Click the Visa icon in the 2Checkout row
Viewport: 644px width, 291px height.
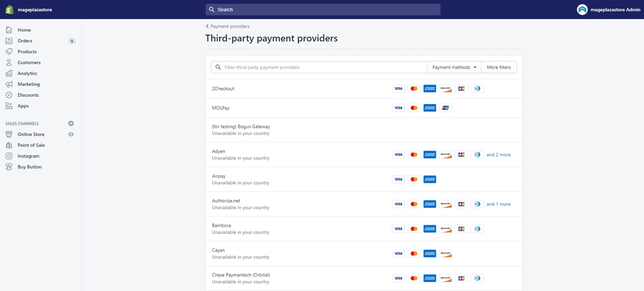(398, 88)
